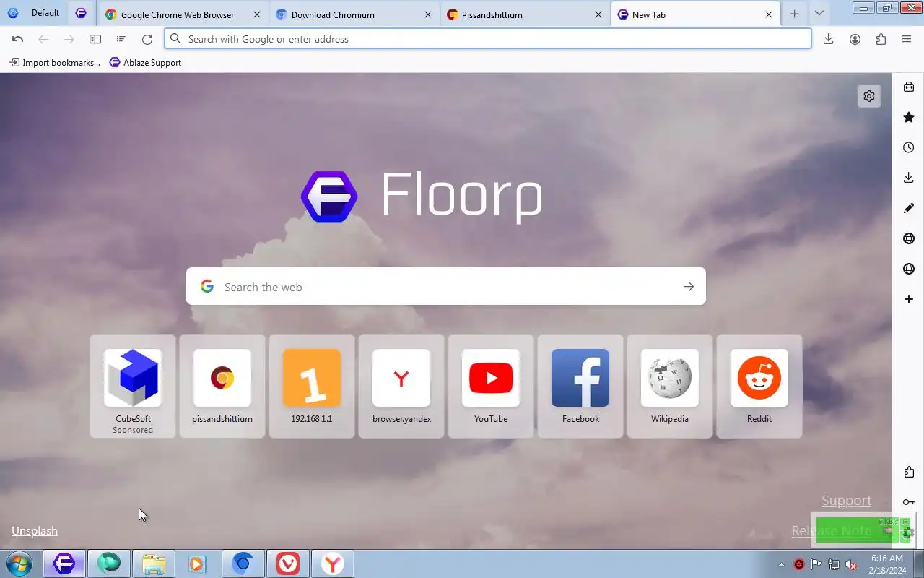
Task: Click the Support link
Action: 846,501
